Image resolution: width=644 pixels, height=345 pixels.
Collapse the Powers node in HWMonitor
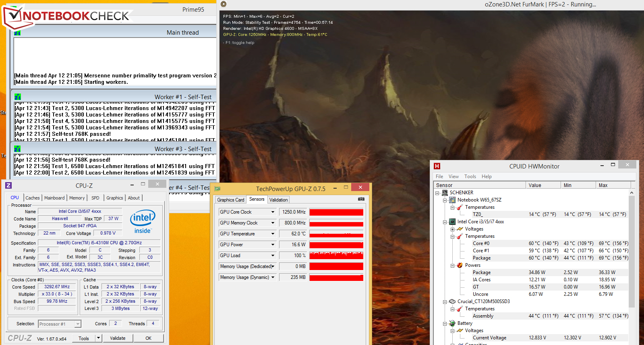pyautogui.click(x=452, y=266)
